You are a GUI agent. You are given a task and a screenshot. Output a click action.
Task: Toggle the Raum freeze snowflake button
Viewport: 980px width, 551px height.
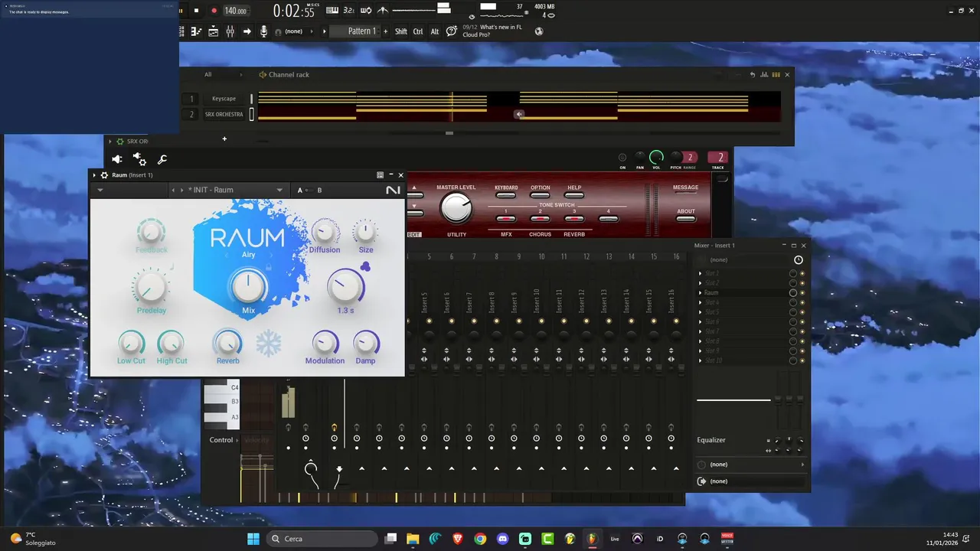(269, 344)
